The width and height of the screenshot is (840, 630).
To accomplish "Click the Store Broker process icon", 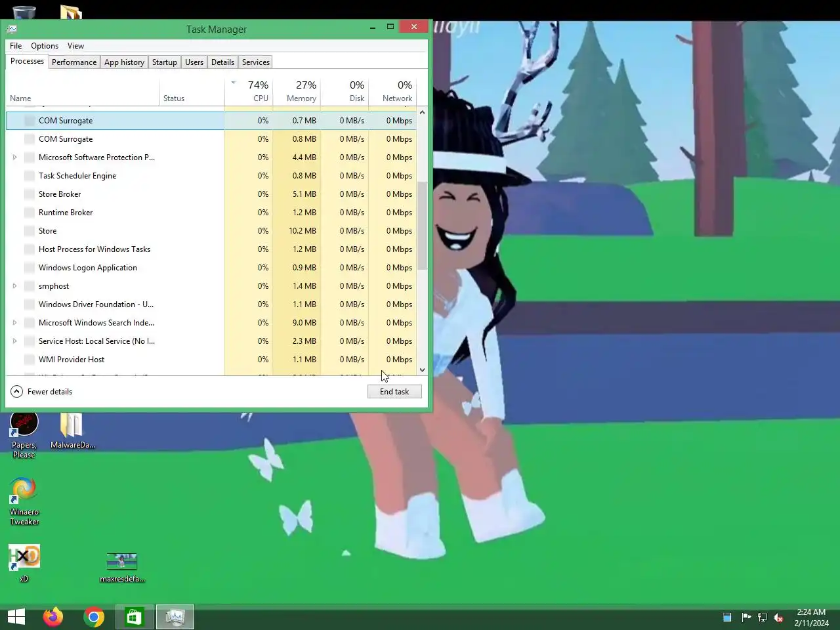I will (29, 194).
